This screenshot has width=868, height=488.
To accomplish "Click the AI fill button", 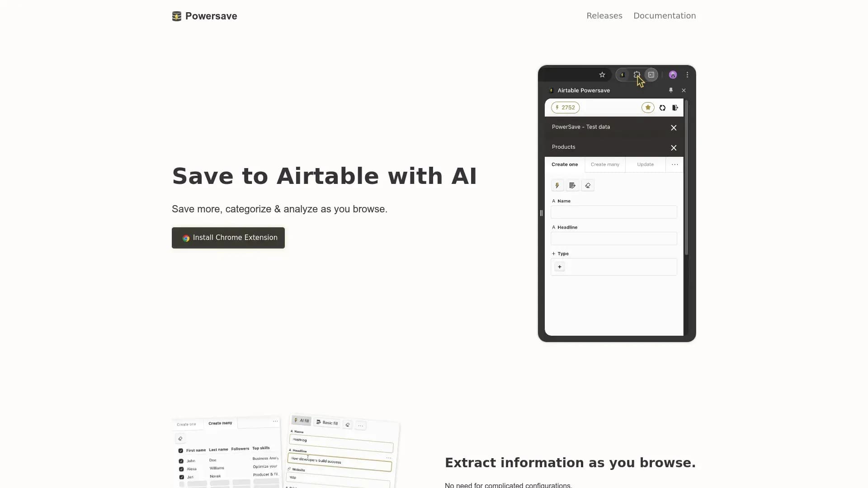I will pos(302,420).
